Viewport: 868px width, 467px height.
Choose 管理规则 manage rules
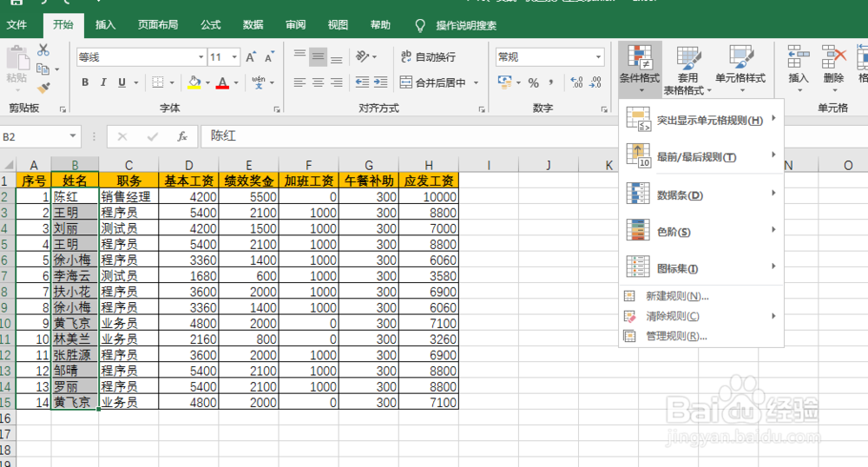click(700, 336)
